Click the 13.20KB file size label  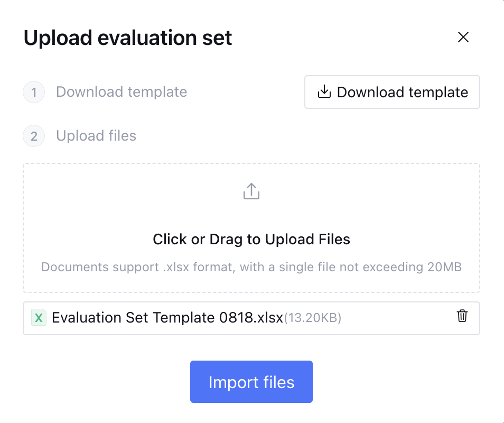click(x=313, y=318)
